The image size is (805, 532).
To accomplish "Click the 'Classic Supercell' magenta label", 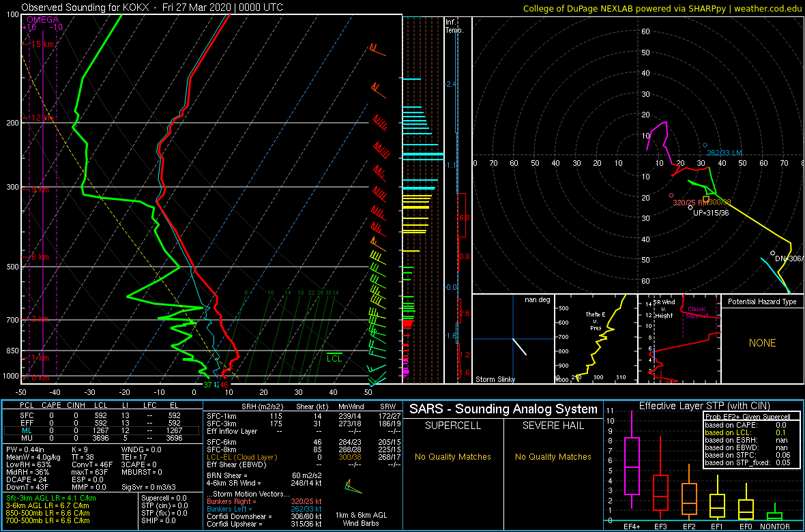I will point(696,313).
